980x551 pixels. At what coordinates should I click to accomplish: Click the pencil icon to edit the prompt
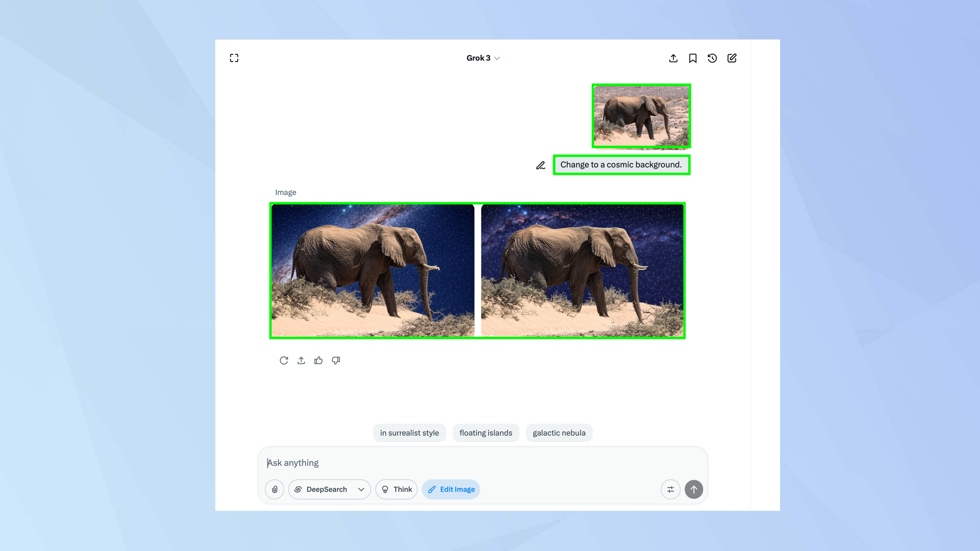[x=540, y=166]
